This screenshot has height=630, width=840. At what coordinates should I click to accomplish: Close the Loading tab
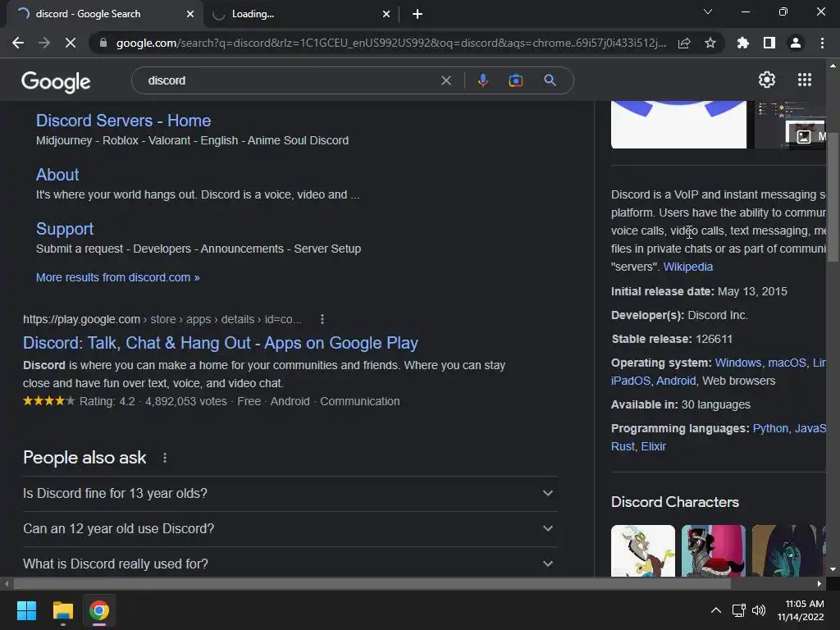tap(386, 14)
